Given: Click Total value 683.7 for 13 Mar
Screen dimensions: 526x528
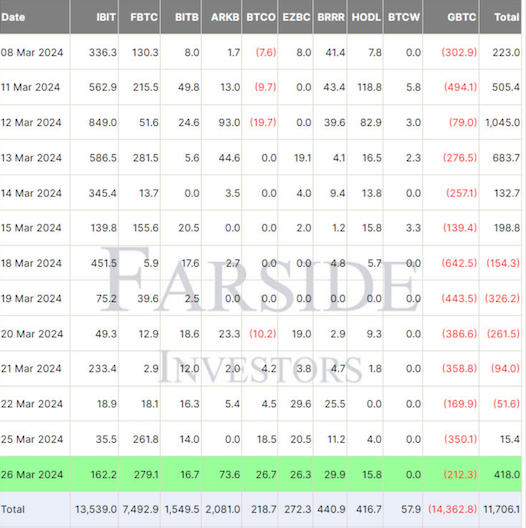Looking at the screenshot, I should coord(506,158).
